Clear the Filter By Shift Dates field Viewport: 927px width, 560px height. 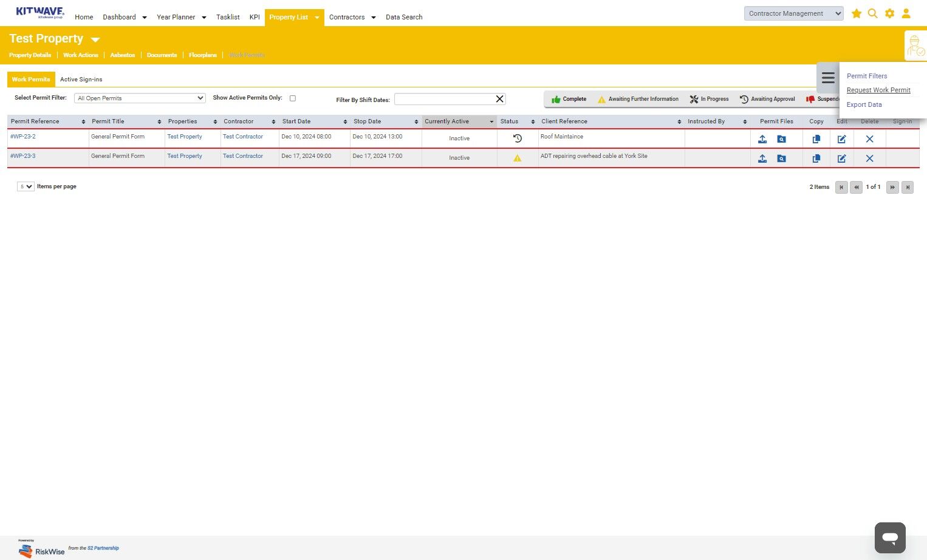click(x=499, y=99)
